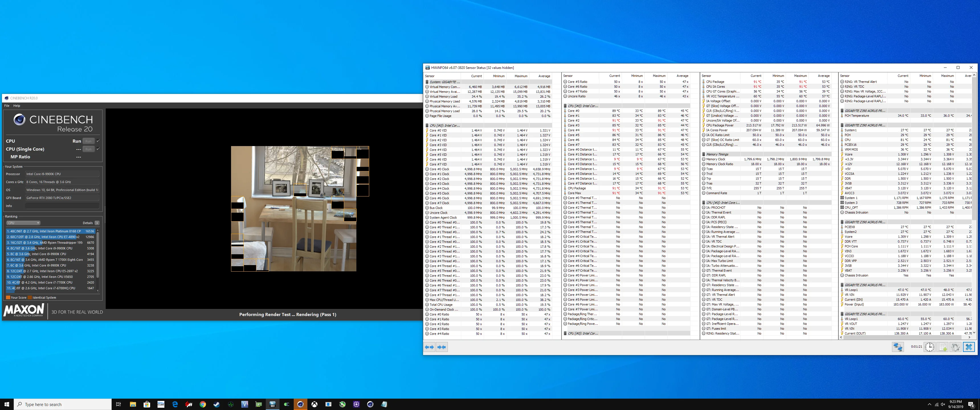
Task: Open the Help menu in Cinebench
Action: click(x=17, y=106)
